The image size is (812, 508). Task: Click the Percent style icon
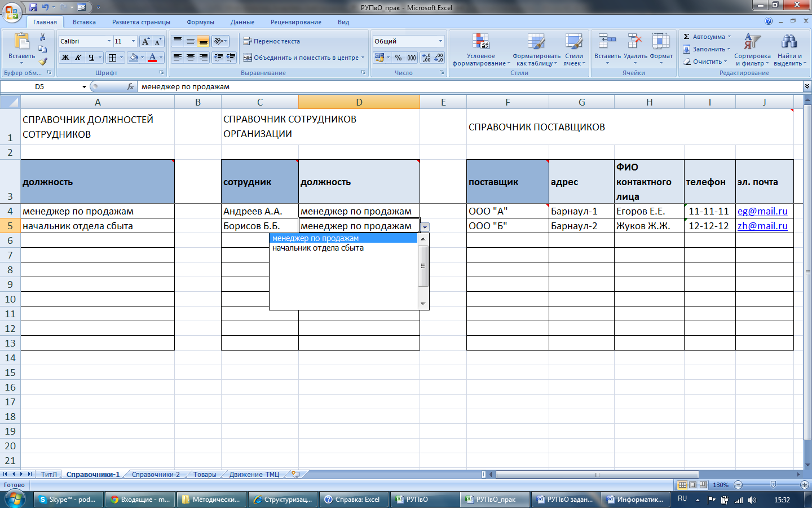(398, 58)
